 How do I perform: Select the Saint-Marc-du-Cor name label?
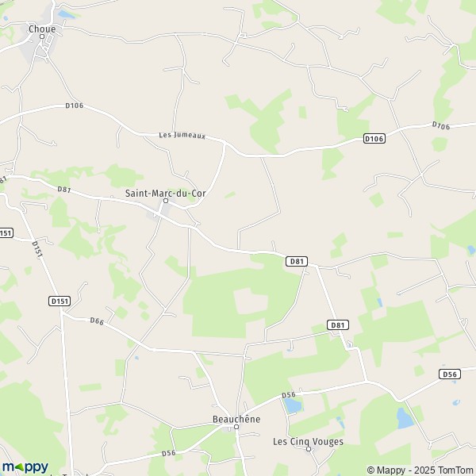[x=166, y=193]
